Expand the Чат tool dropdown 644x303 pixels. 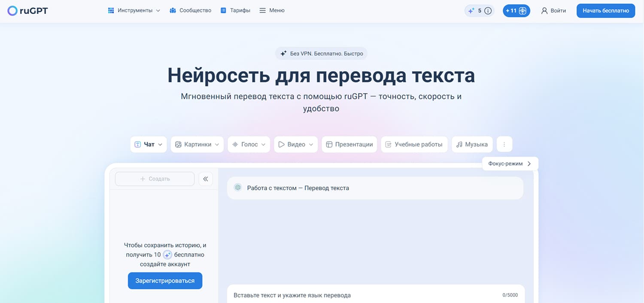click(149, 144)
